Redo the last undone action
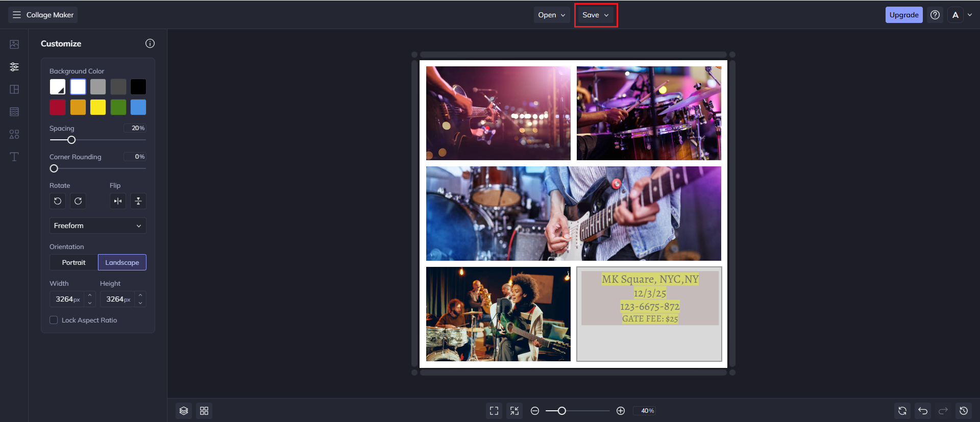This screenshot has height=422, width=980. coord(943,411)
